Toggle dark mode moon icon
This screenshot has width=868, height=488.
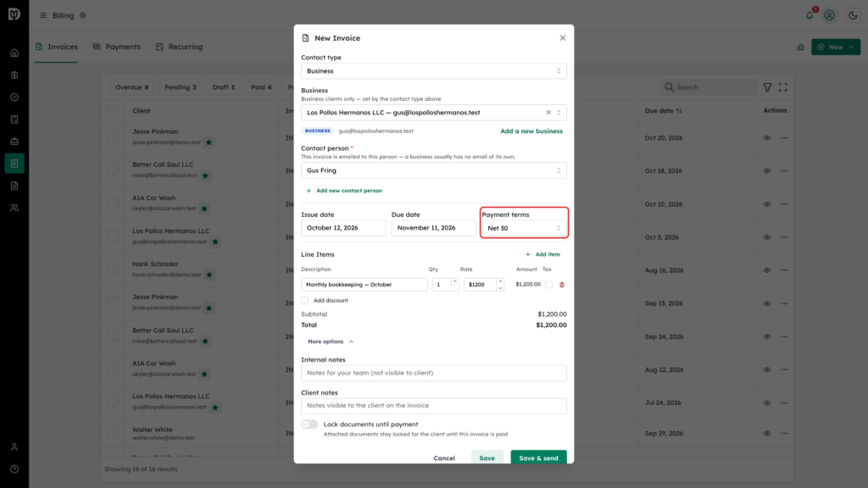pos(853,15)
